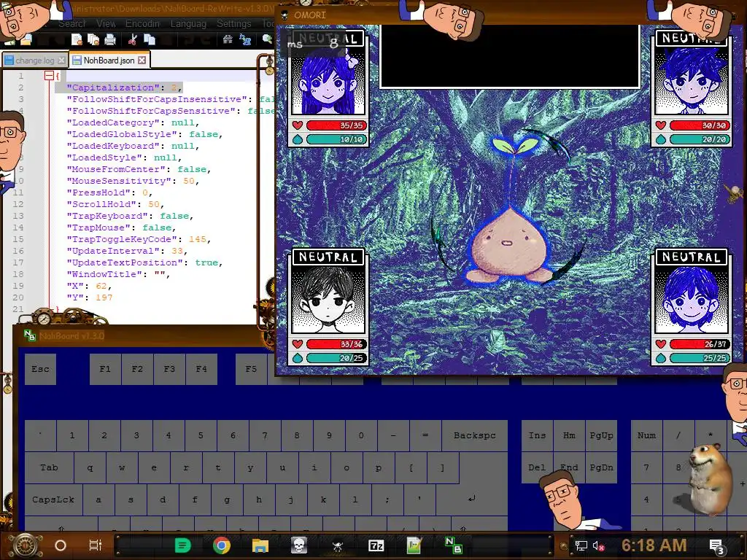Screen dimensions: 747x560
Task: Click the Find binoculars icon in Notepad++
Action: [x=228, y=40]
